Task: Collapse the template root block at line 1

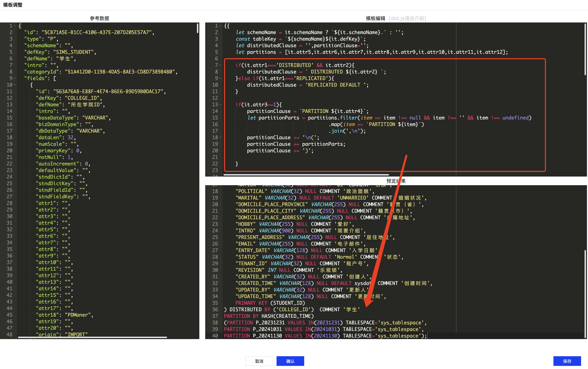Action: [x=220, y=26]
